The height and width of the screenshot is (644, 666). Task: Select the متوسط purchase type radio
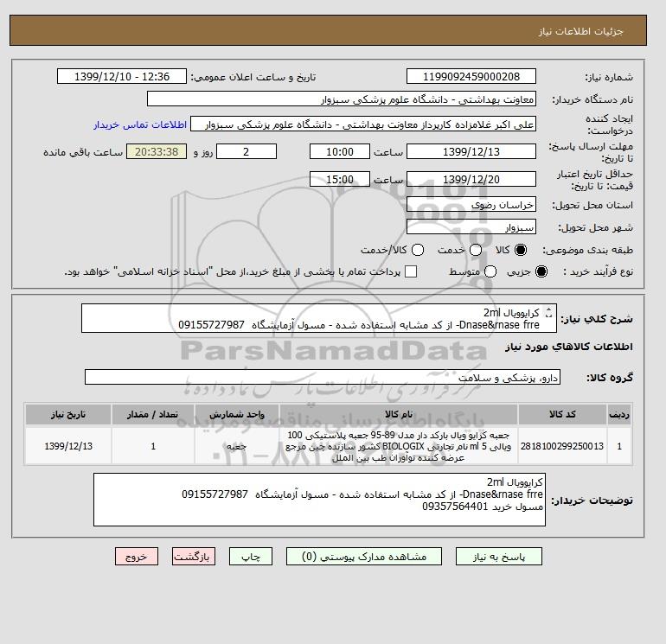[x=490, y=271]
